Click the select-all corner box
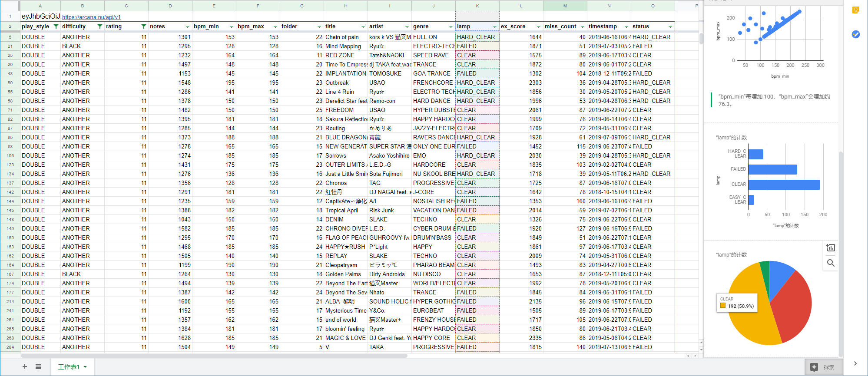The width and height of the screenshot is (868, 376). 10,6
